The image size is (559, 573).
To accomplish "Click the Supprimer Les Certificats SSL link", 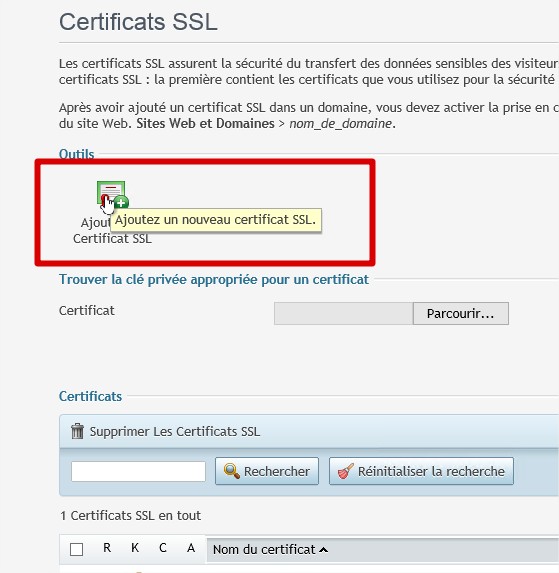I will click(x=175, y=432).
